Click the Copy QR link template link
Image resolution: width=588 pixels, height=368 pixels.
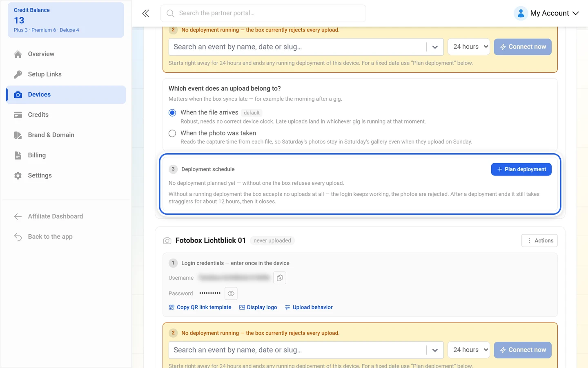point(200,307)
